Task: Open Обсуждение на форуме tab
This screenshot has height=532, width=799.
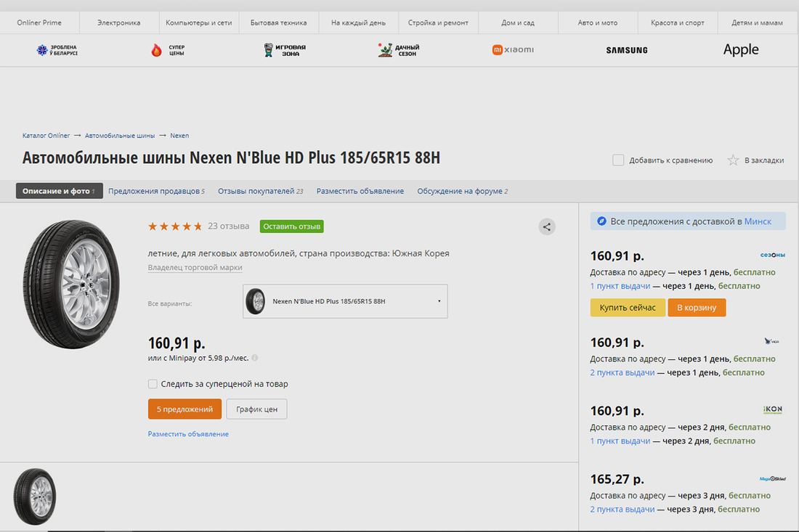Action: [x=462, y=191]
